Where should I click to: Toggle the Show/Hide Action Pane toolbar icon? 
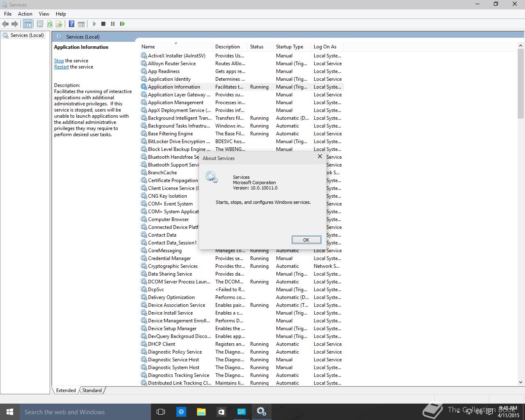[x=81, y=24]
